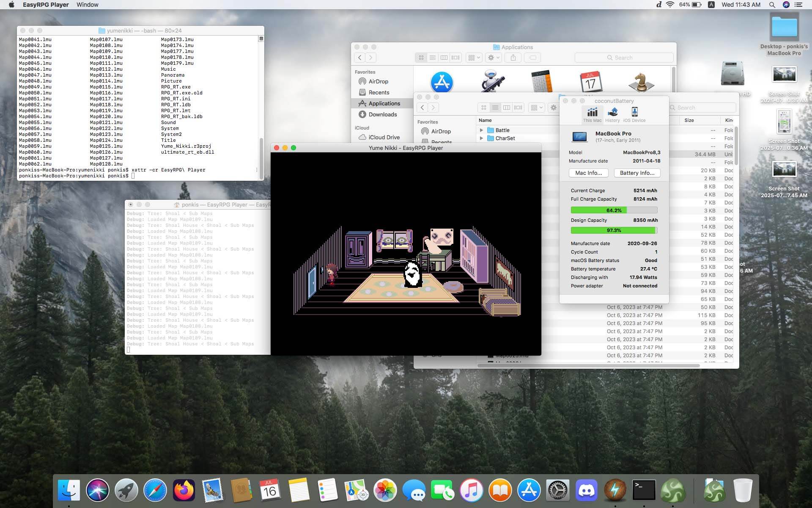This screenshot has width=812, height=508.
Task: Switch Applications window to icon view
Action: (421, 58)
